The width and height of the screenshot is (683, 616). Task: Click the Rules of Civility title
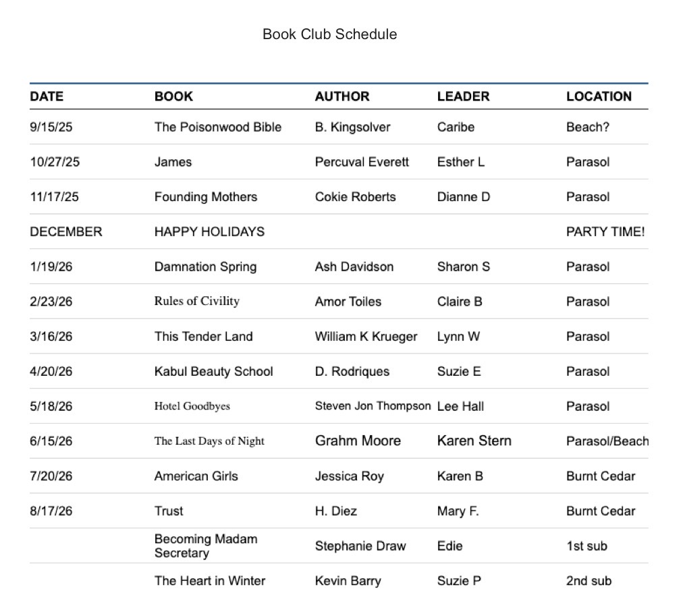coord(196,302)
